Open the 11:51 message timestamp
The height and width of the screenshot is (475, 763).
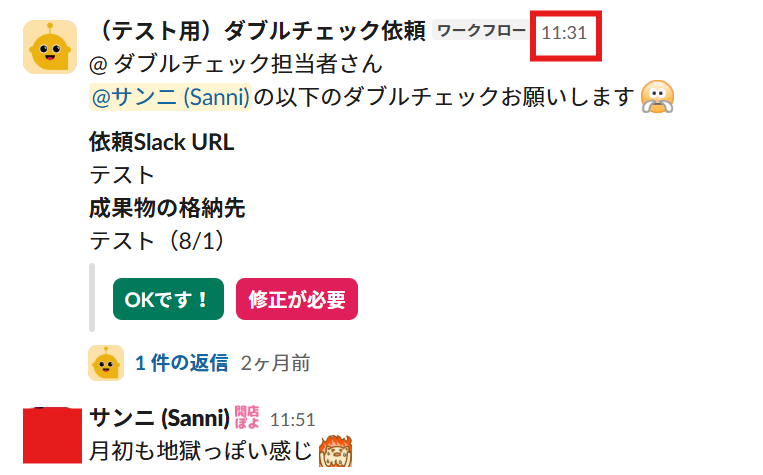292,420
